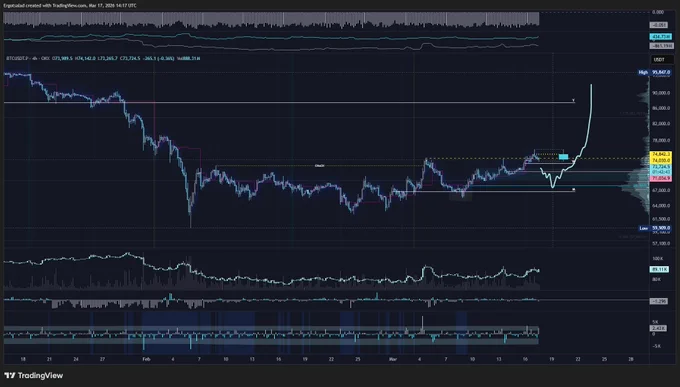Click the 89.11K open interest value label
The height and width of the screenshot is (387, 680).
coord(659,269)
